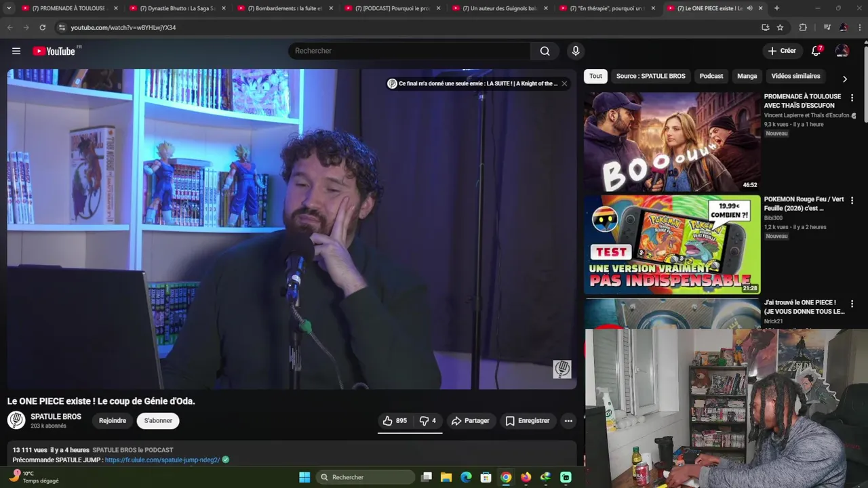Select the Vidéos similaires chip
Screen dimensions: 868x488
pos(795,76)
